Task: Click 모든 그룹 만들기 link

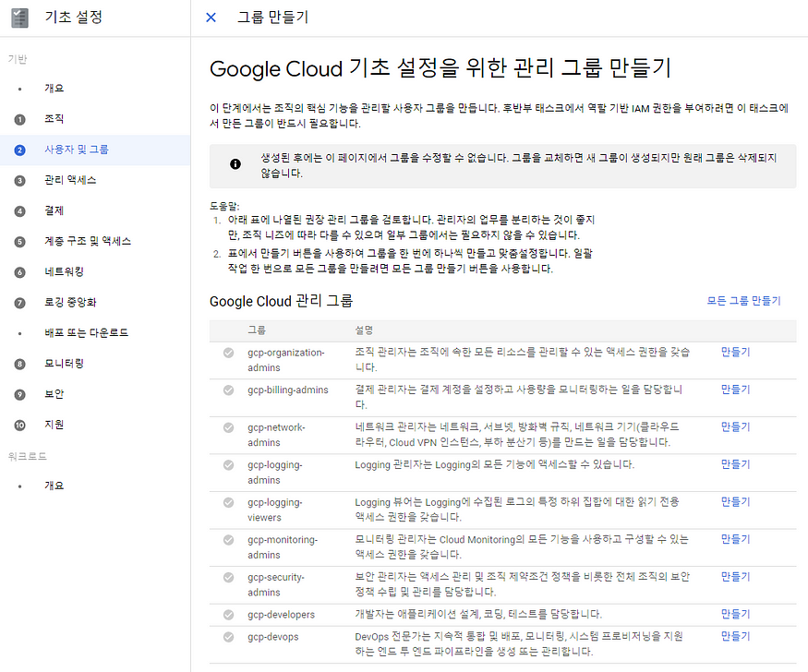Action: 743,301
